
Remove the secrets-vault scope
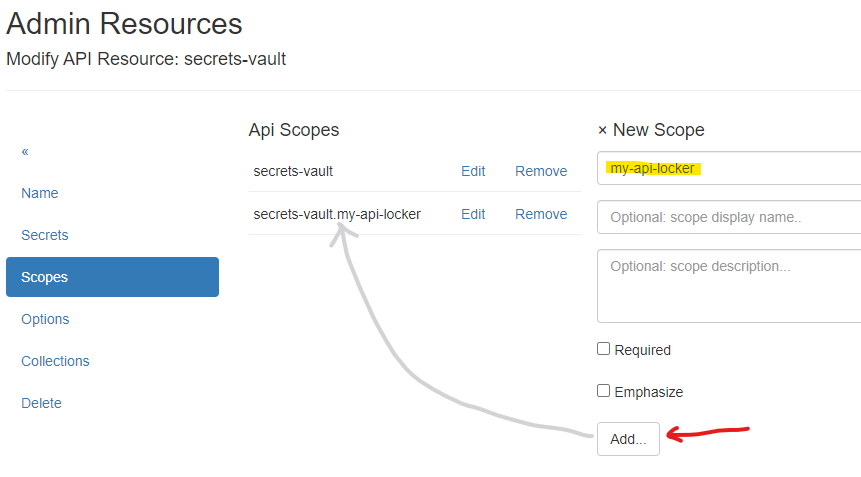[541, 171]
